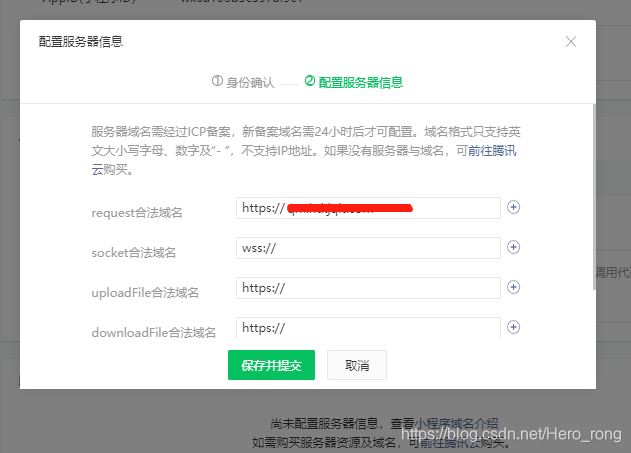
Task: Close the 配置服务器信息 dialog
Action: (571, 41)
